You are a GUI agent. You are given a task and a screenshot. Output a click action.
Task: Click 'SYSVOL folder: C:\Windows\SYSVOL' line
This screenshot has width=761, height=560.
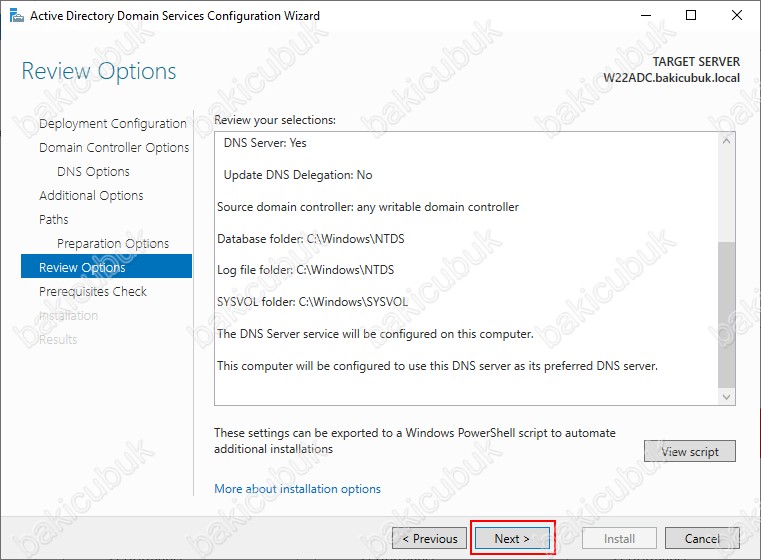tap(313, 302)
